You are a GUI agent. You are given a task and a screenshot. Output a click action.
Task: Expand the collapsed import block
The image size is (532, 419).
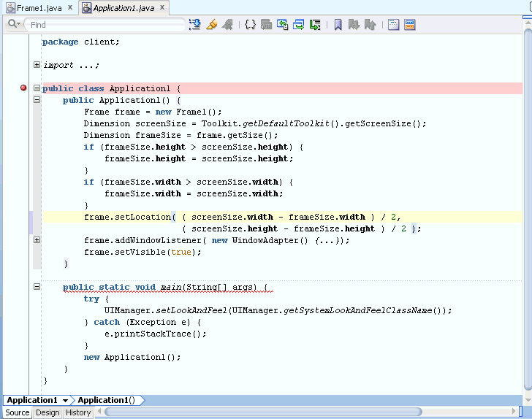tap(37, 64)
